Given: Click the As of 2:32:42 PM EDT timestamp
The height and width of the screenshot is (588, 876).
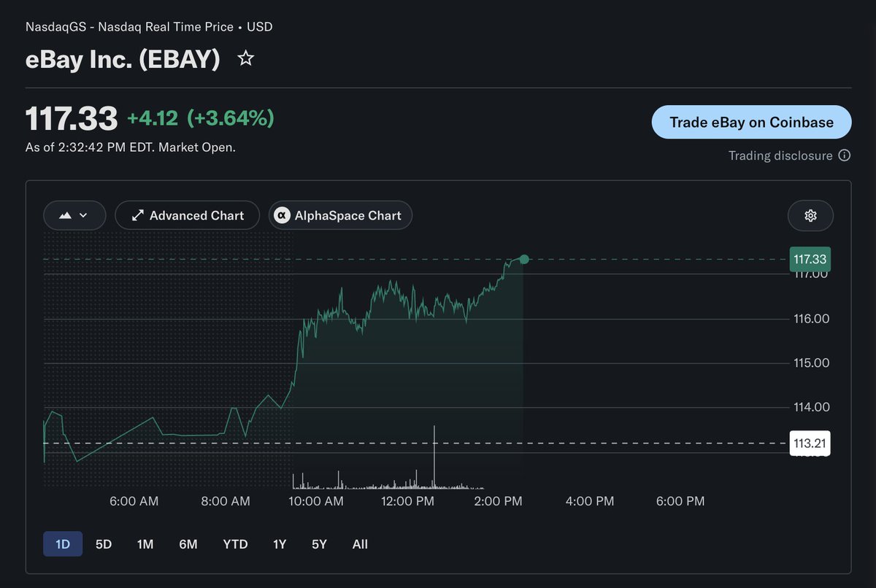Looking at the screenshot, I should (x=131, y=147).
